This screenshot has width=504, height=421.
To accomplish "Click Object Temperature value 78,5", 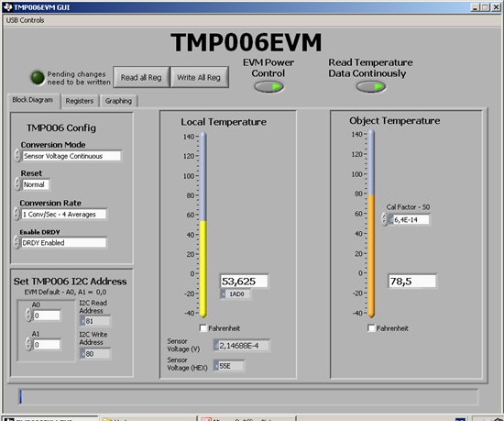I will 412,281.
